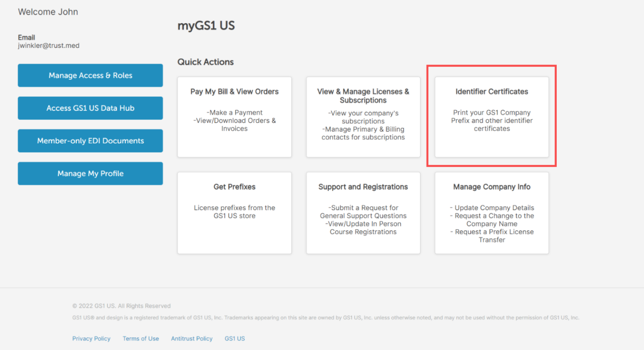The width and height of the screenshot is (644, 350).
Task: Open the Privacy Policy link
Action: pos(91,338)
